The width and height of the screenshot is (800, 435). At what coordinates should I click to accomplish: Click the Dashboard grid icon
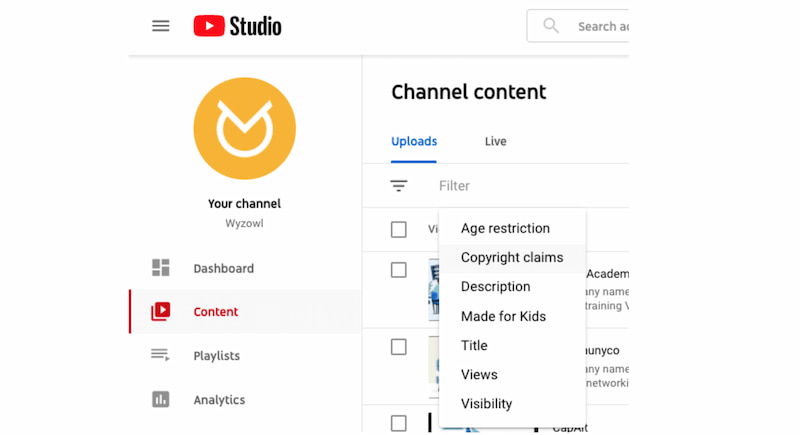pos(161,268)
